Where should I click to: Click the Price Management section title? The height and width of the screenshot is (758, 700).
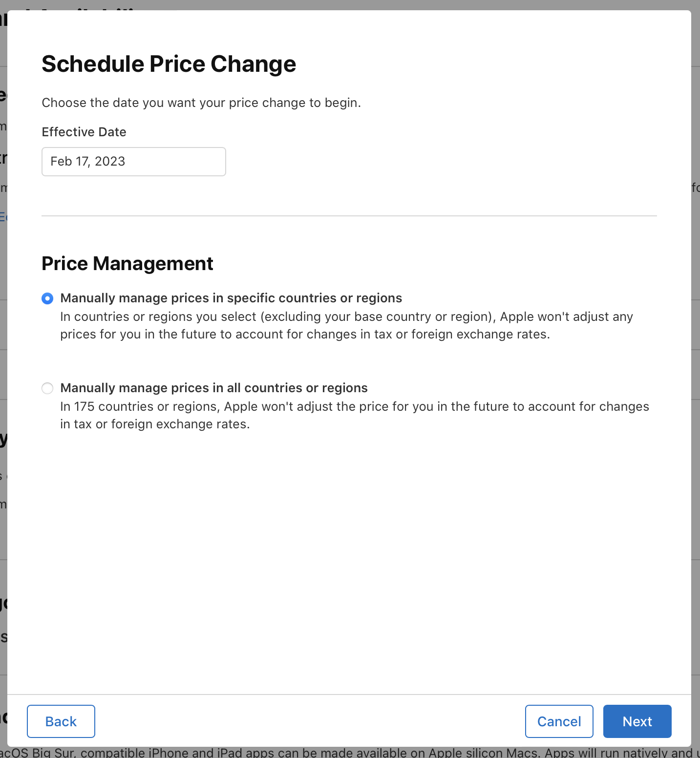(x=127, y=263)
